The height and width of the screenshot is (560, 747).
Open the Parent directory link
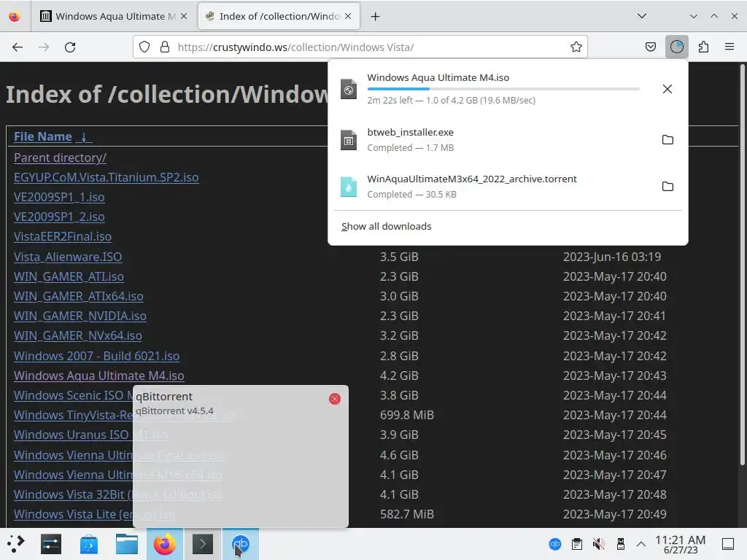tap(60, 157)
